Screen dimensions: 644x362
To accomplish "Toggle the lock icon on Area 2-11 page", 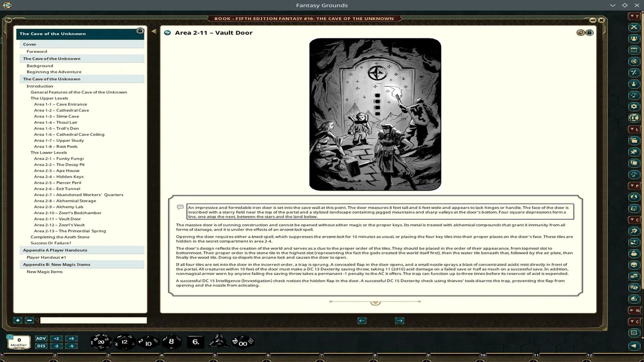I will coord(589,33).
